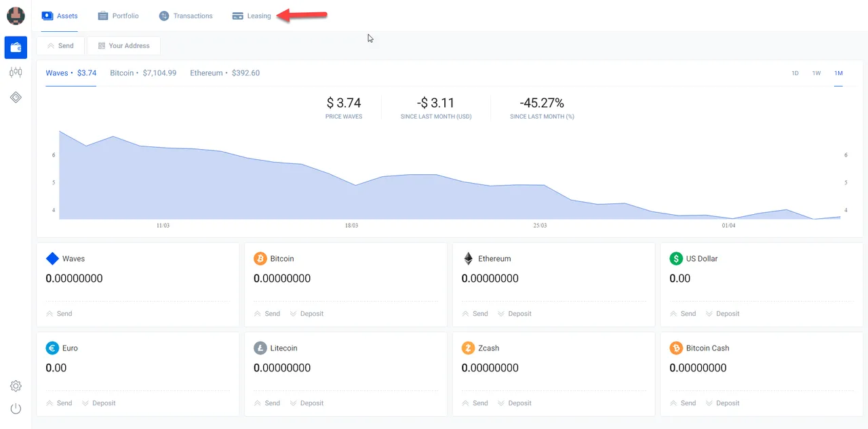The width and height of the screenshot is (868, 429).
Task: Select the wallet icon in sidebar
Action: pos(16,47)
